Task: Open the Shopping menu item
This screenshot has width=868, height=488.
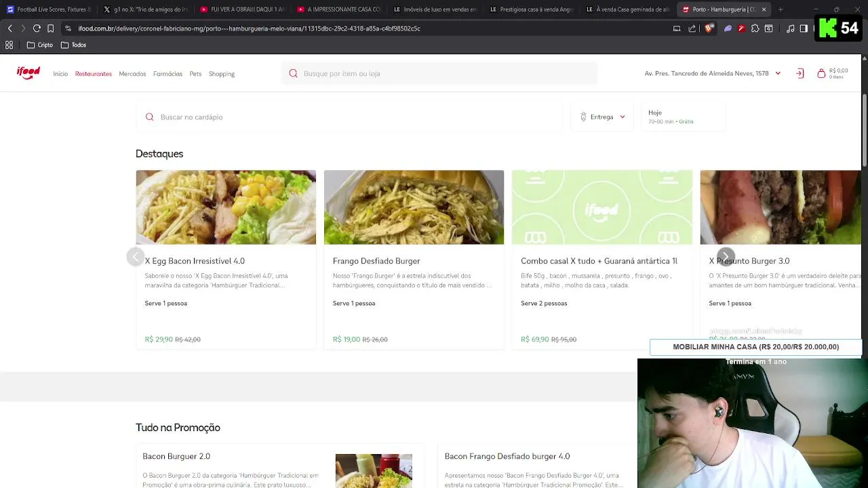Action: [x=222, y=74]
